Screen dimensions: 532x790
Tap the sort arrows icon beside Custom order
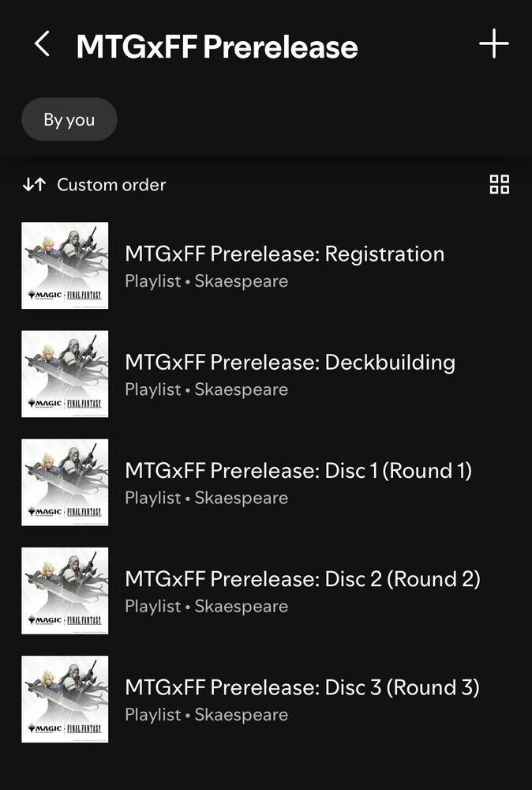[34, 185]
